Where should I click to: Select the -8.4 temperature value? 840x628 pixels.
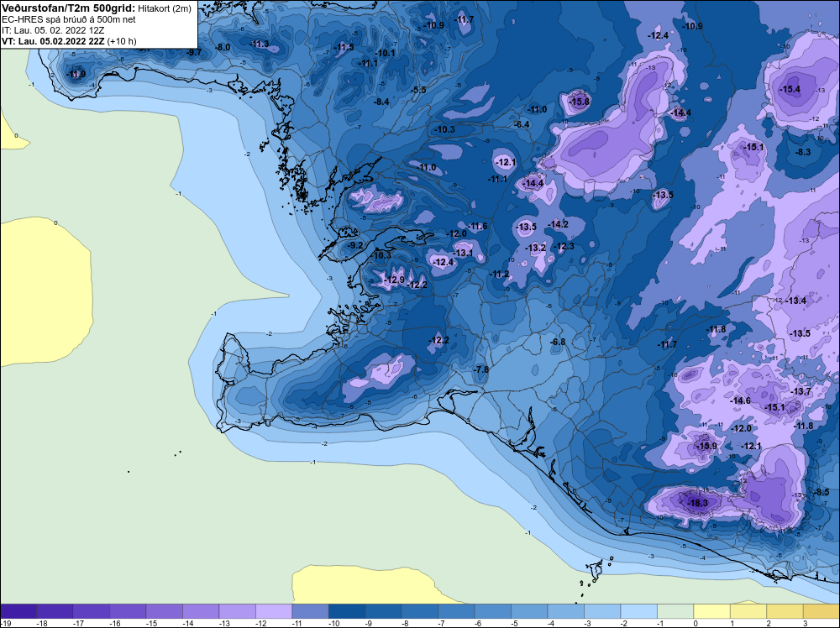tap(381, 102)
